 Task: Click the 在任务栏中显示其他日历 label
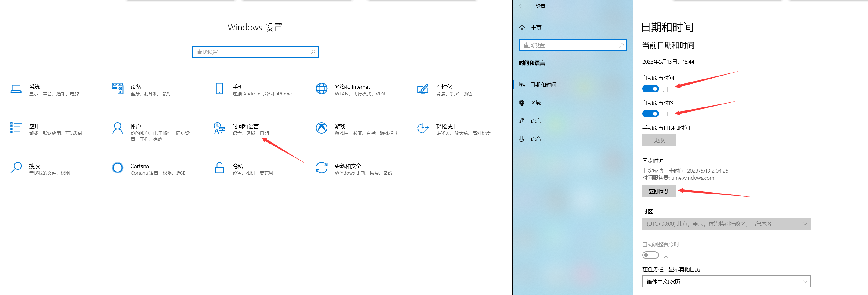(671, 269)
